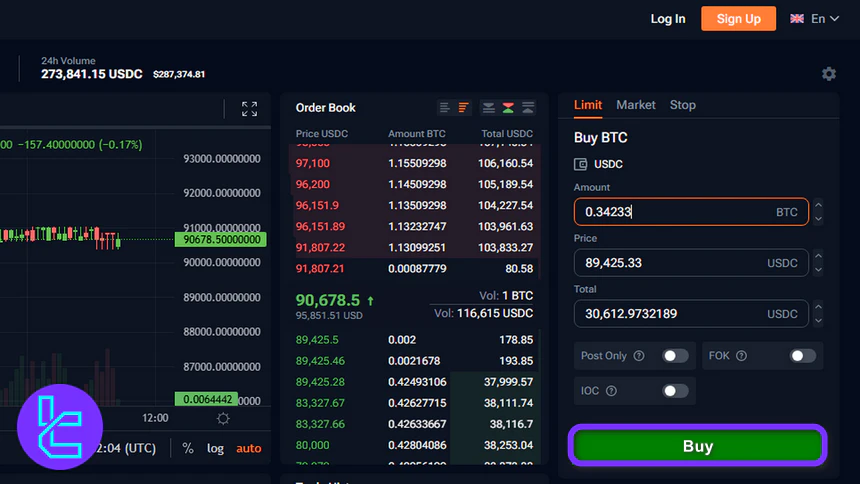Turn on the FOK switch
The height and width of the screenshot is (484, 860).
802,355
